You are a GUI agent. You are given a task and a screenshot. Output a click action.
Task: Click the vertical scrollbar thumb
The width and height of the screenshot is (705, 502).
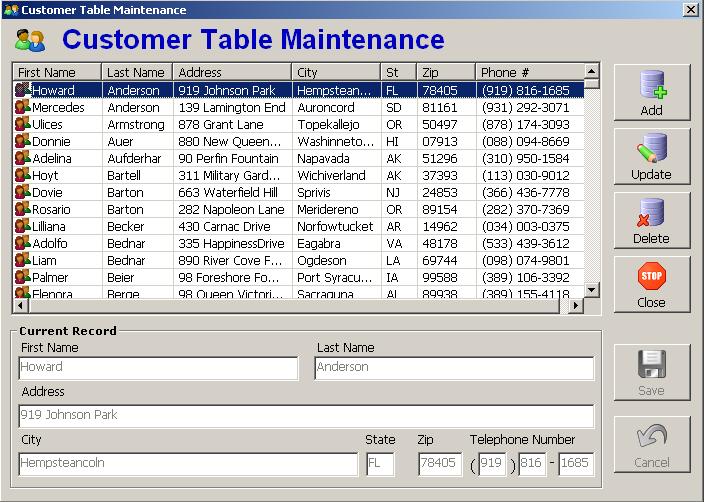tap(592, 83)
